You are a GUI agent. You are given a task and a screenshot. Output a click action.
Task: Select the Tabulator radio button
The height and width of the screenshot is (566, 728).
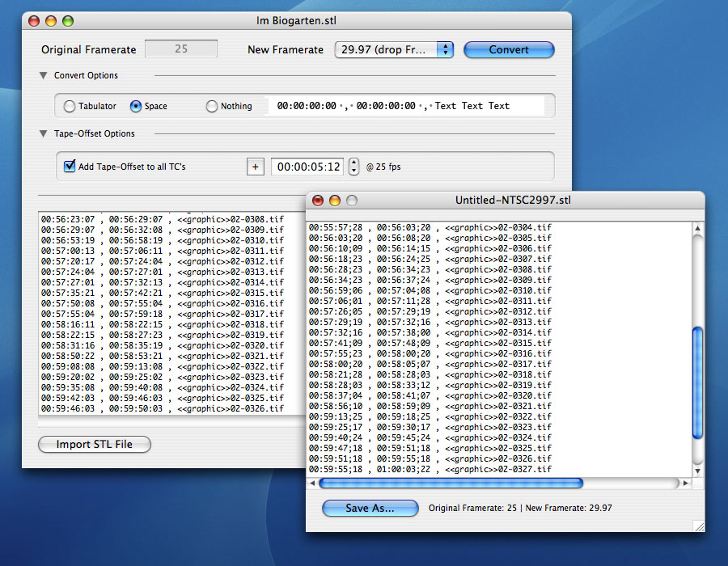click(x=70, y=106)
